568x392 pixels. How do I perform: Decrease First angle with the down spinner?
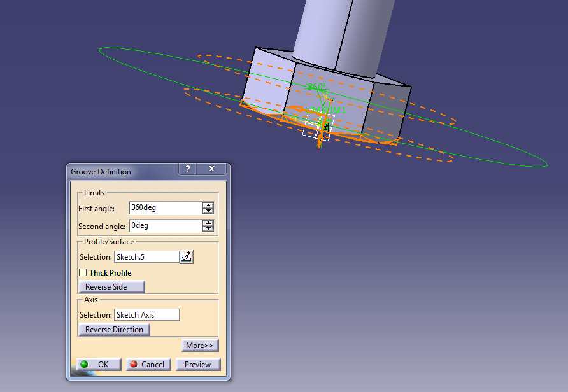[x=209, y=211]
